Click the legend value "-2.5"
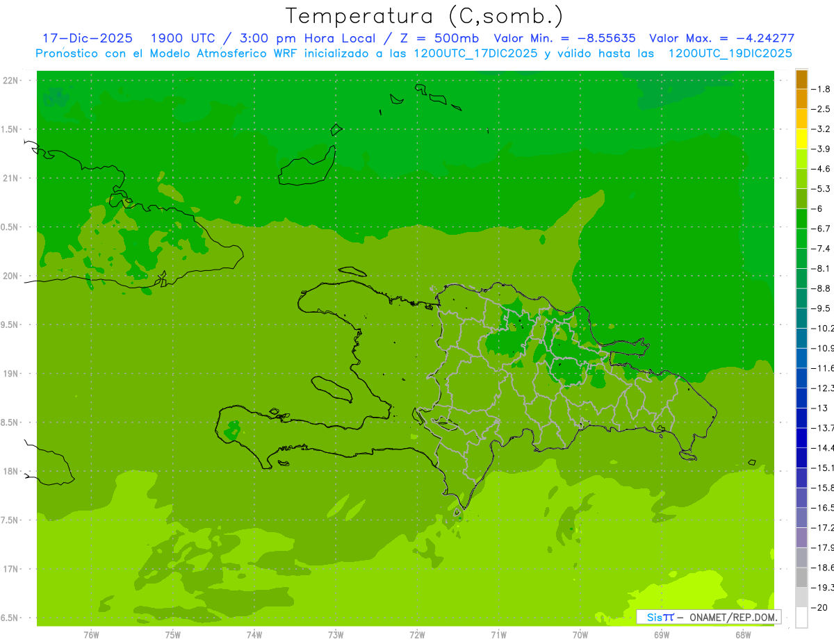Screen dimensions: 834x644 click(821, 109)
